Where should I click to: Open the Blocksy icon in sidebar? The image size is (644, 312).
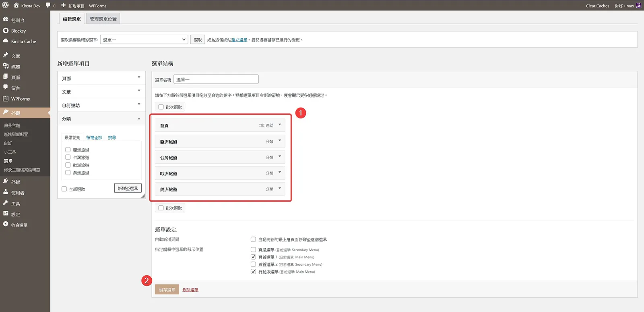(x=6, y=30)
